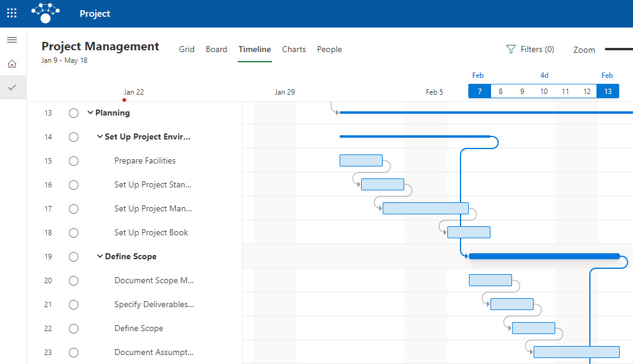Switch to the Board view

click(216, 49)
